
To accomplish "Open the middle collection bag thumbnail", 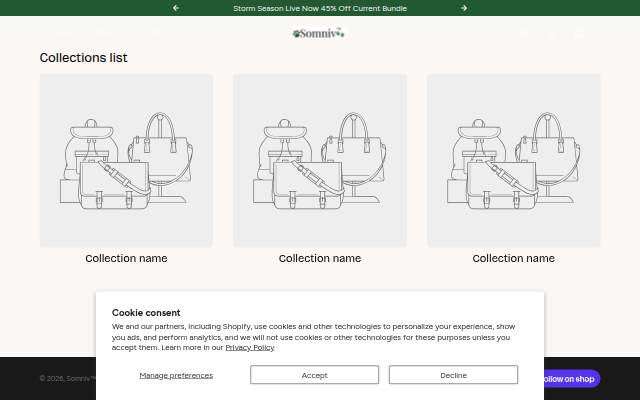I will [320, 160].
